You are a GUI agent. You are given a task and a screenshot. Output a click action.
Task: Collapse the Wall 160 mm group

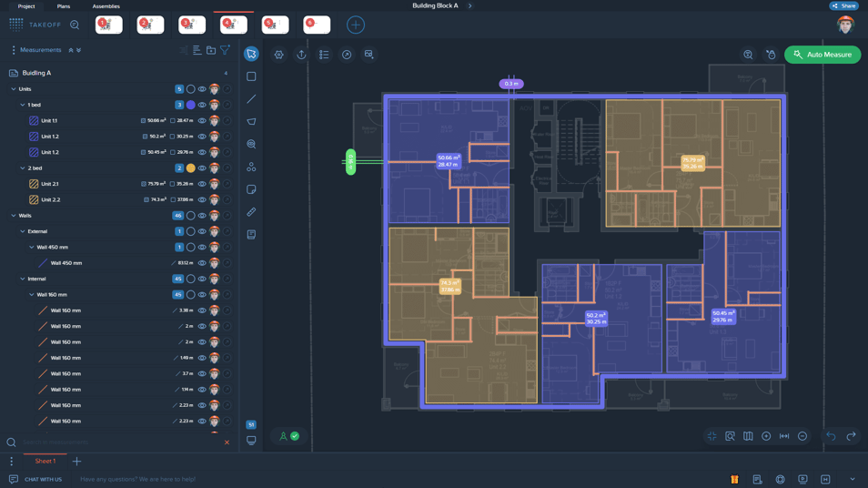coord(32,295)
